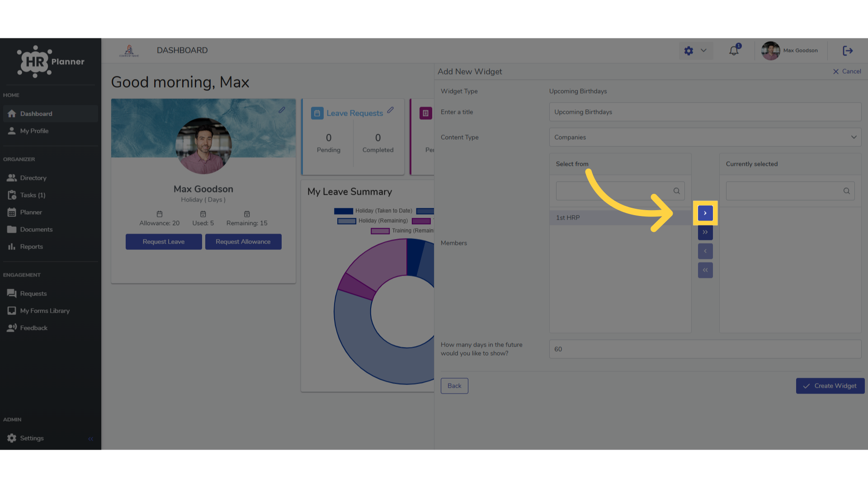
Task: Open Feedback page
Action: tap(50, 328)
